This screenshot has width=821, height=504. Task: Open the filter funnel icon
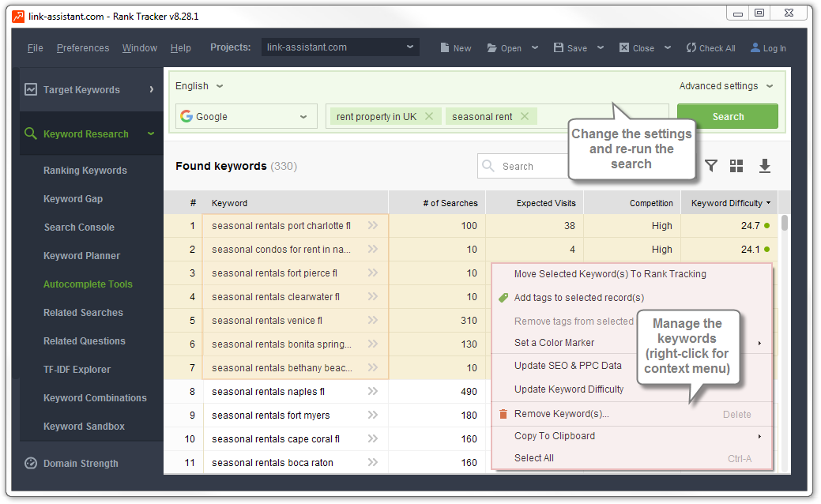click(711, 166)
